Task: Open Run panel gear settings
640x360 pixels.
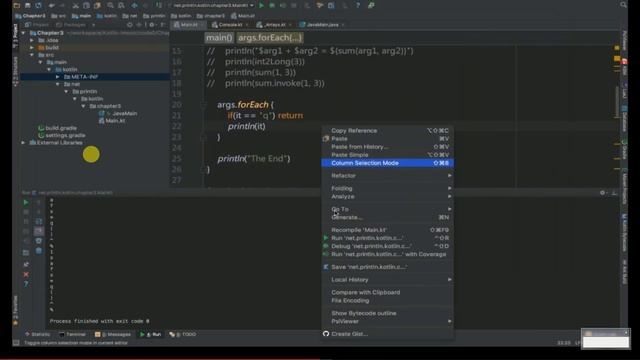Action: (602, 193)
